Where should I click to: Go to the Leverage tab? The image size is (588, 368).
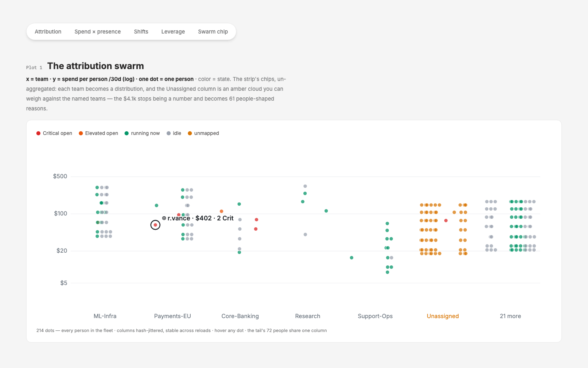coord(173,31)
